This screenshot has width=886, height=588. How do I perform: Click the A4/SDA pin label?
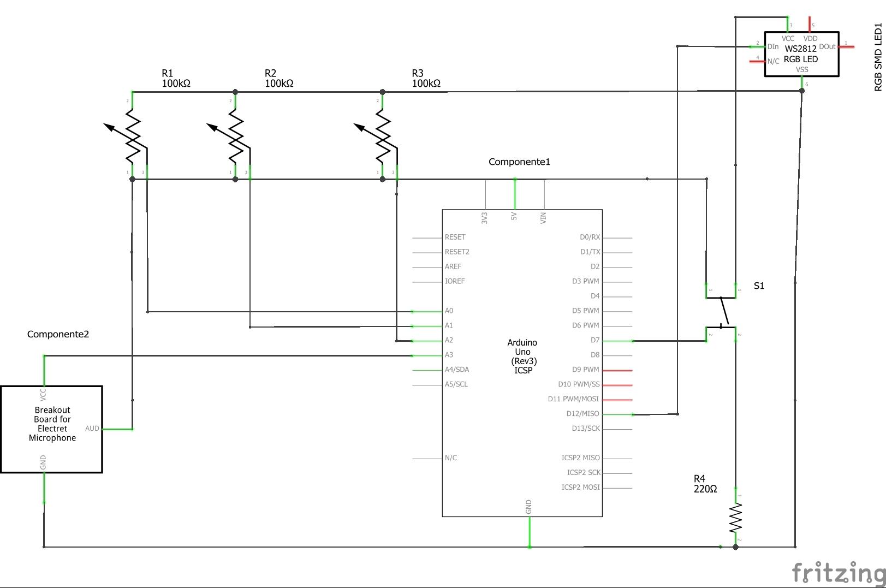click(457, 370)
